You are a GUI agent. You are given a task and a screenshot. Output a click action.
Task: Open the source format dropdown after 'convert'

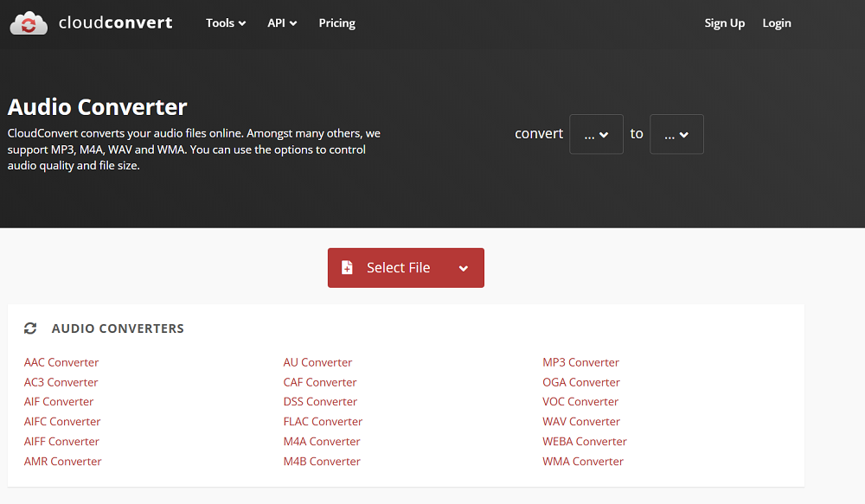pos(596,134)
